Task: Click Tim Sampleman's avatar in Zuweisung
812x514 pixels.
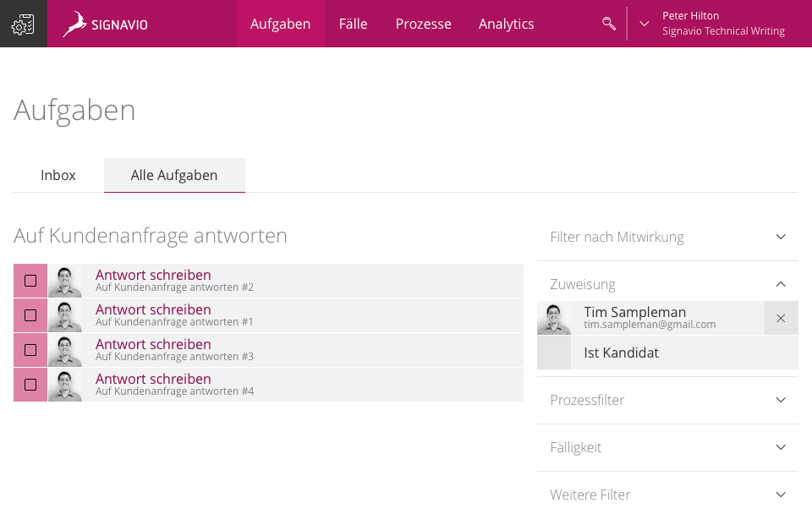Action: click(553, 319)
